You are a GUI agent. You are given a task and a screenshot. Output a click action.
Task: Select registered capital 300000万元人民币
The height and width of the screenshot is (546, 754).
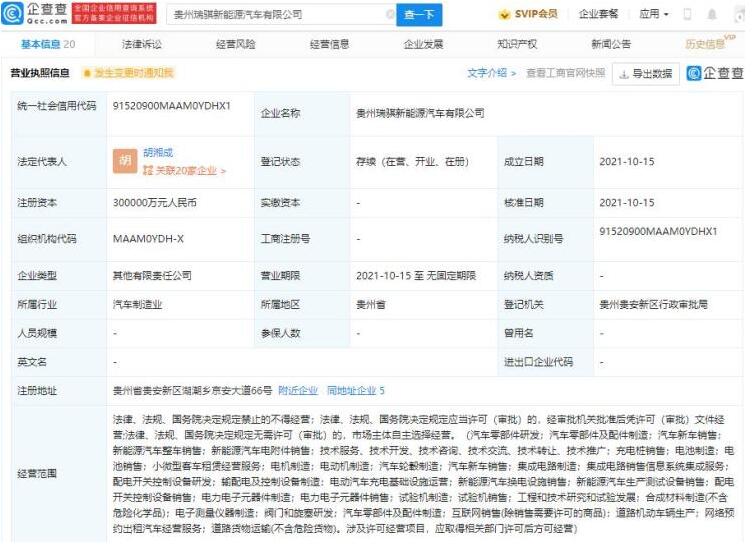(x=155, y=203)
